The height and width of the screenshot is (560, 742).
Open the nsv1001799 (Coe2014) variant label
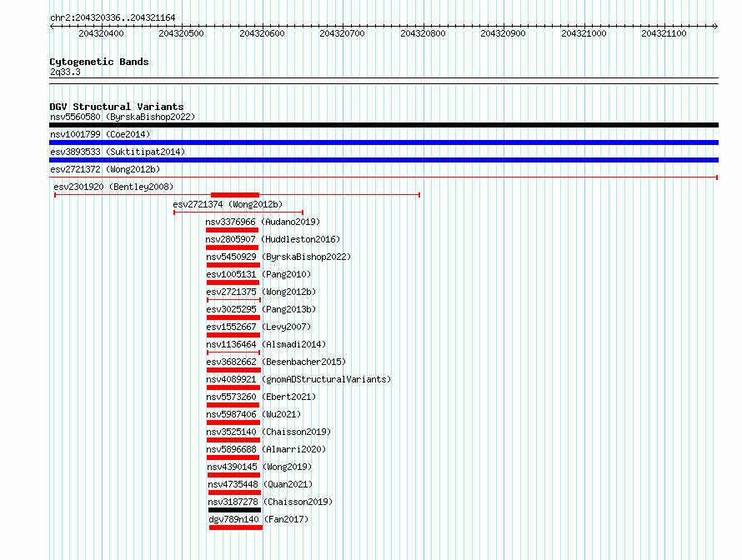point(100,134)
